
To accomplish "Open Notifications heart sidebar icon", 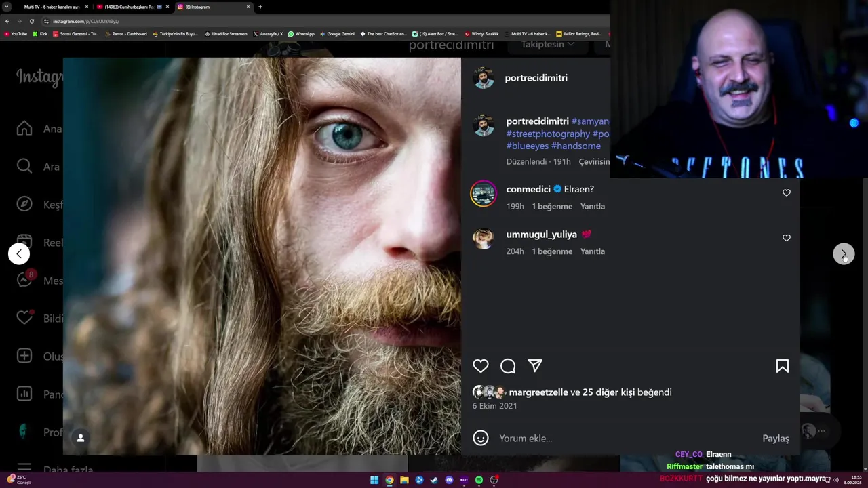I will pyautogui.click(x=24, y=317).
